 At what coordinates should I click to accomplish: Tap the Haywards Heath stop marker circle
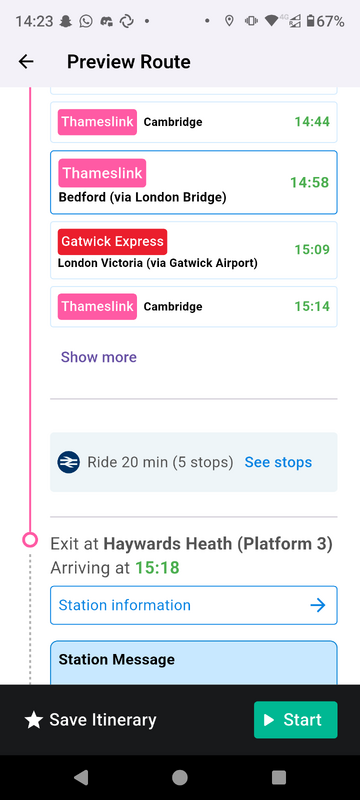point(30,540)
